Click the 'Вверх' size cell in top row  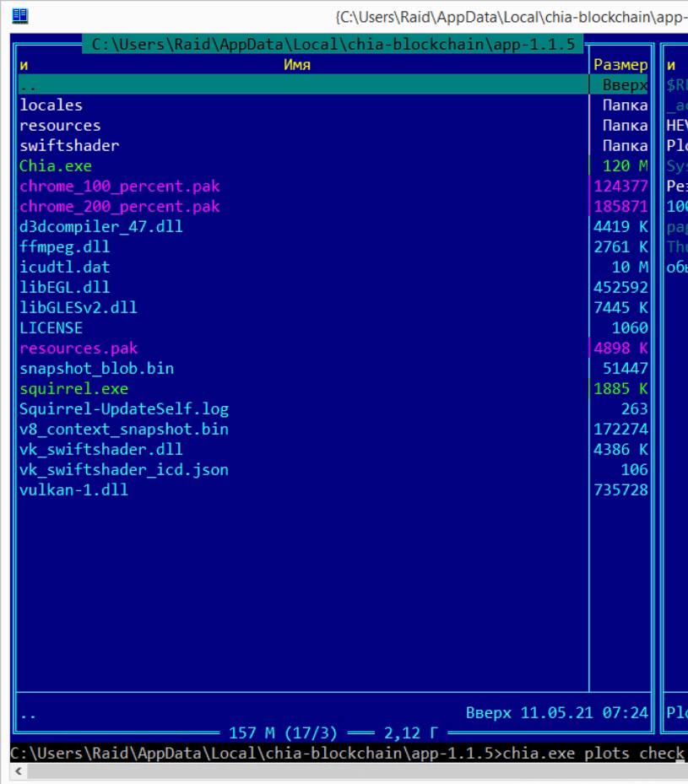[625, 84]
